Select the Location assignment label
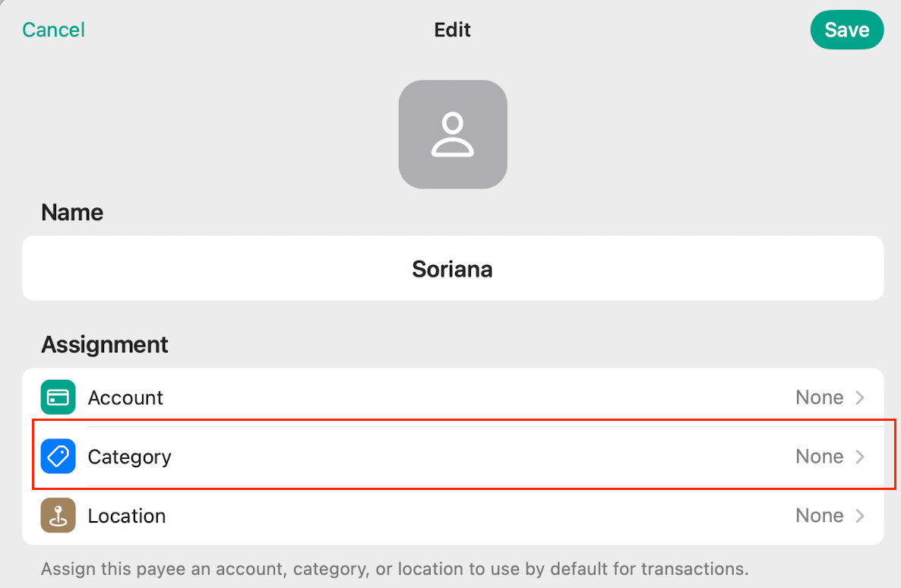 click(126, 517)
